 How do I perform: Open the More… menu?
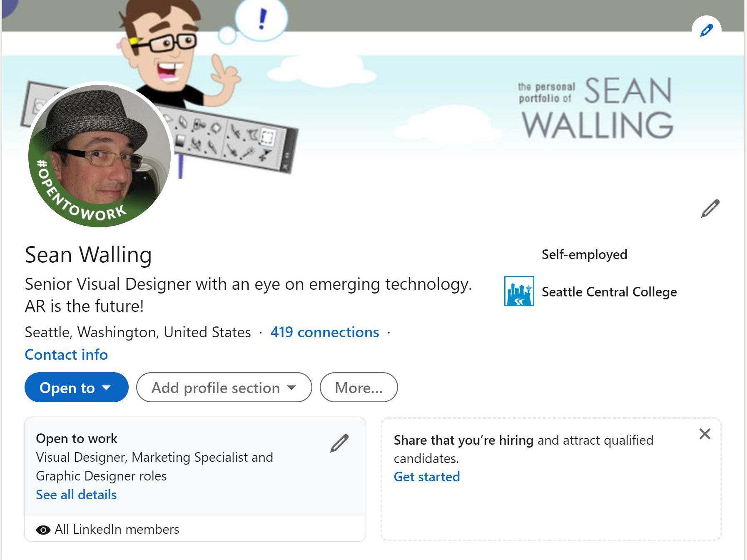[x=359, y=388]
